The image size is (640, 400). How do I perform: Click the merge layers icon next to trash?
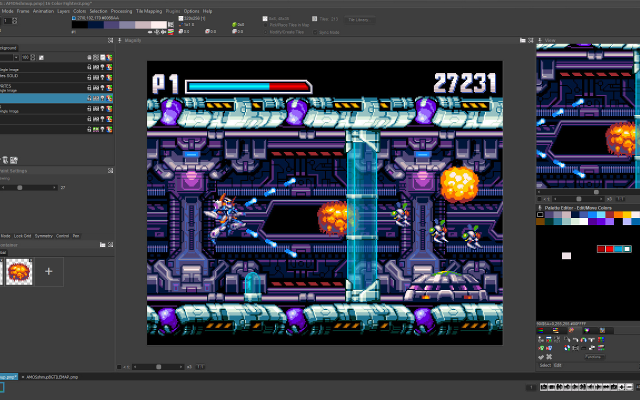click(x=14, y=160)
